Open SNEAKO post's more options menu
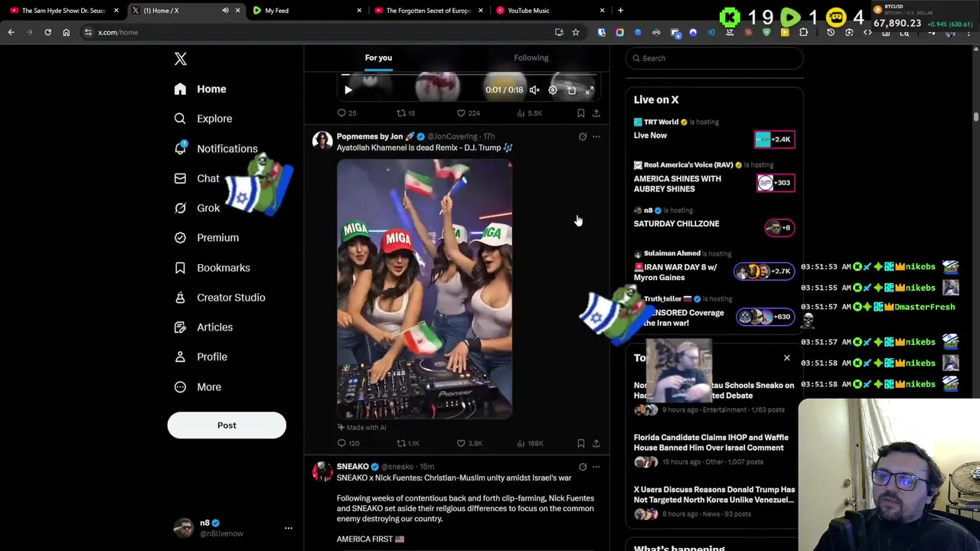The image size is (980, 551). tap(596, 467)
